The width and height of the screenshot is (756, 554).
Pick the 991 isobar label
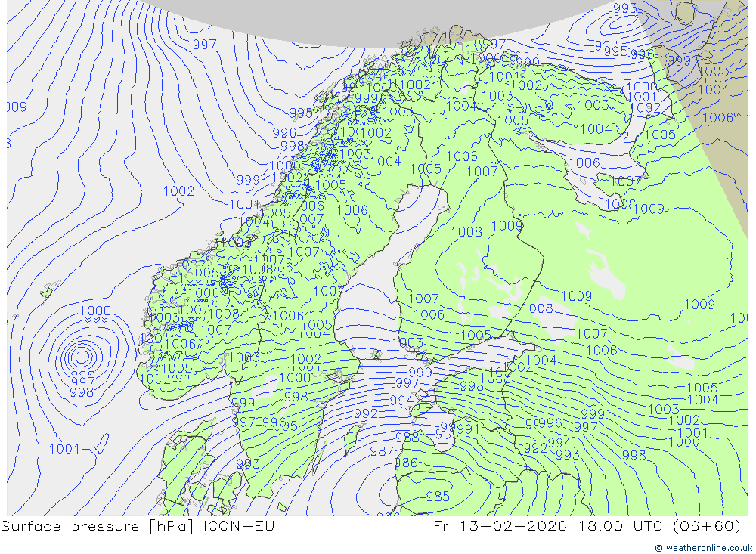point(468,429)
